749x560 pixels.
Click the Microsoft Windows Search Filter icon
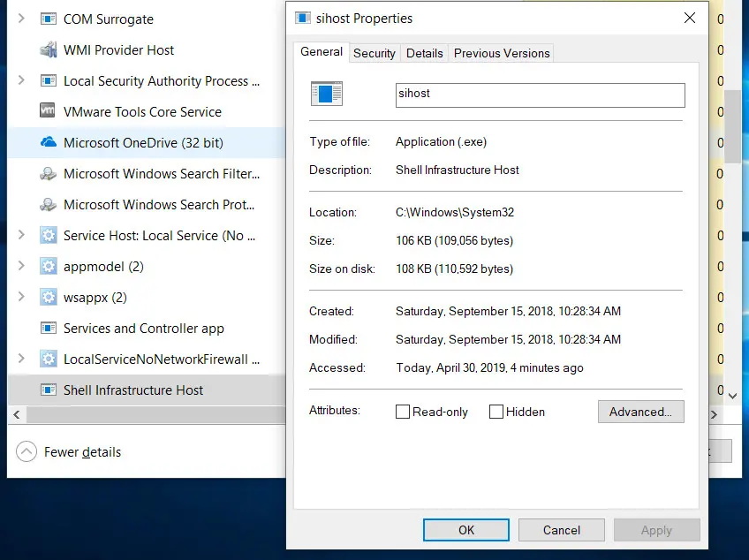48,174
